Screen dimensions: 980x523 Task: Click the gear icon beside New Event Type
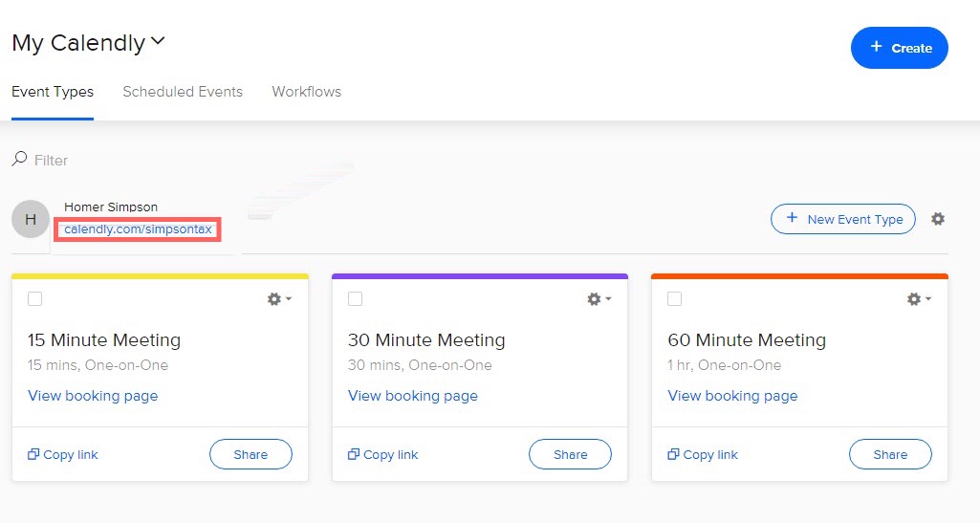pyautogui.click(x=938, y=219)
